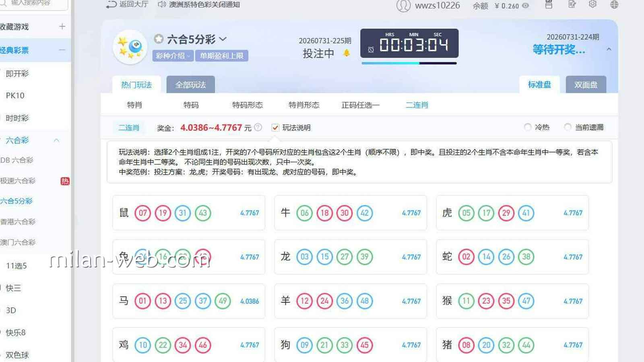Screen dimensions: 644x362
Task: Click the green ball number 49
Action: pos(223,301)
